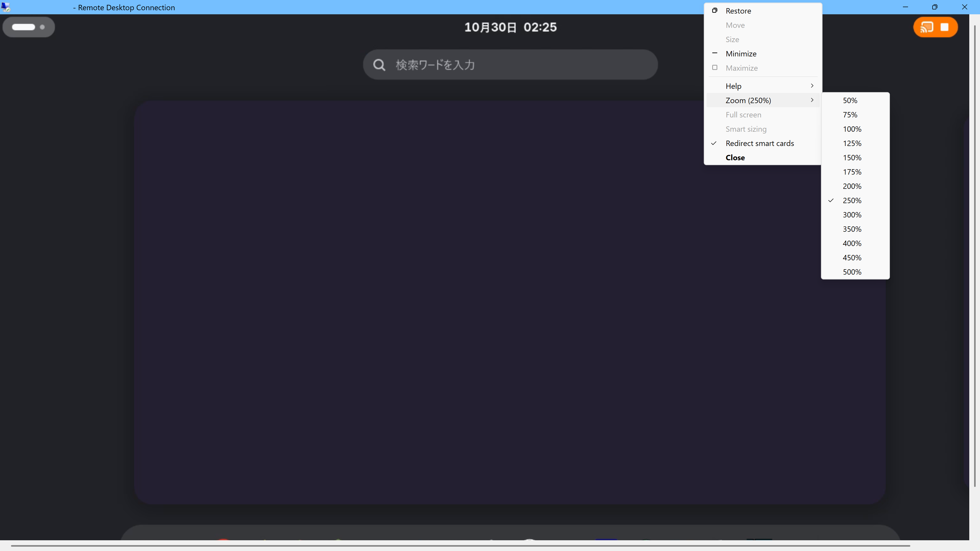Toggle Redirect smart cards option
This screenshot has height=551, width=980.
[759, 143]
